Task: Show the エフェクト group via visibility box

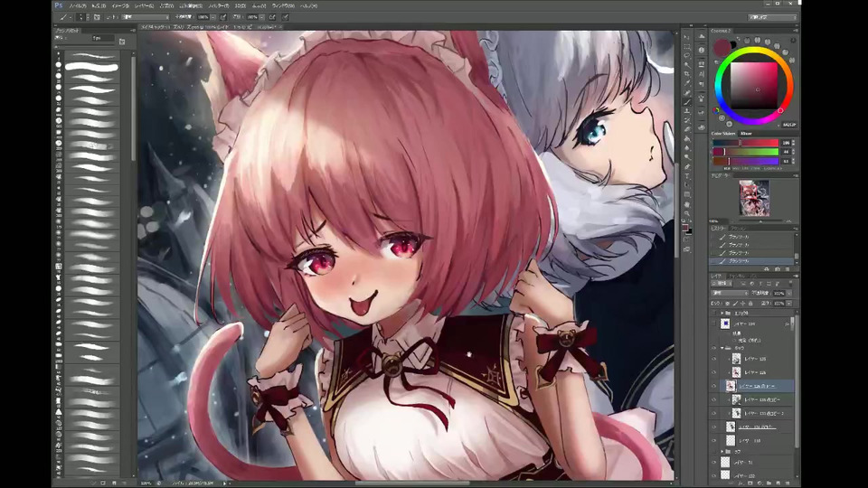Action: pyautogui.click(x=713, y=313)
